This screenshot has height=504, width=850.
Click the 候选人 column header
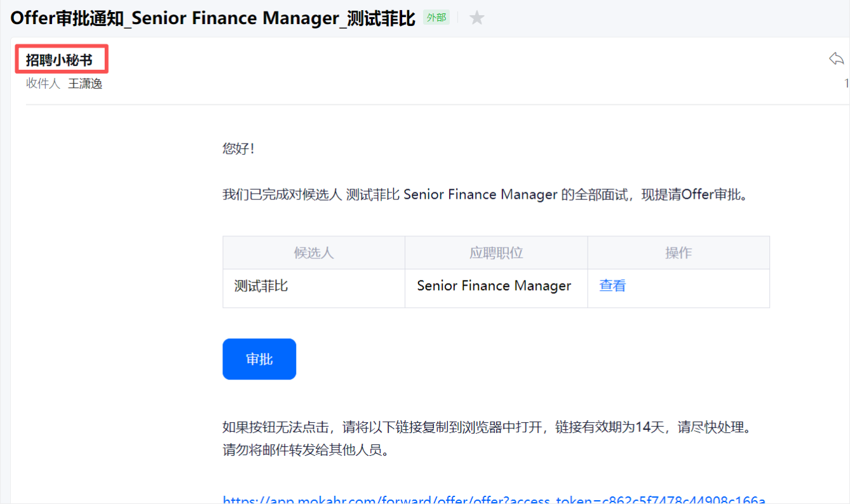[x=314, y=253]
